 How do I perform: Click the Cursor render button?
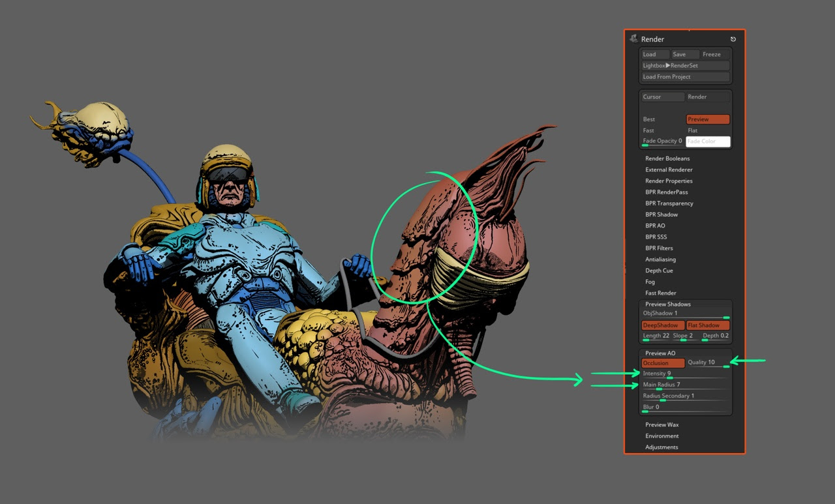click(x=663, y=96)
